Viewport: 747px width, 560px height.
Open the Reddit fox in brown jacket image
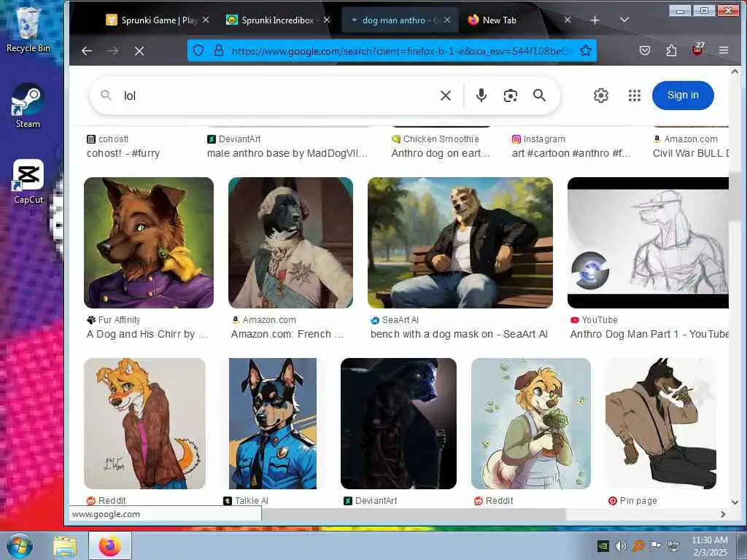145,424
